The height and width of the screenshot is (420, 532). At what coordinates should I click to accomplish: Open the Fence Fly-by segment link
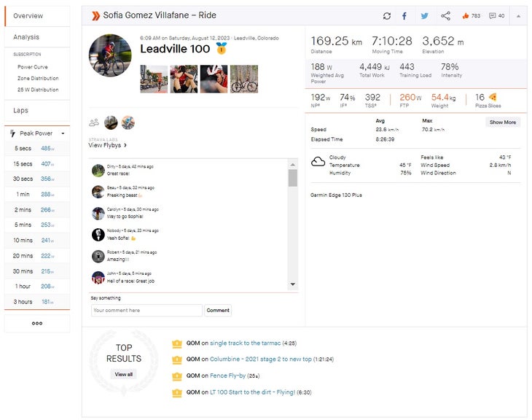point(227,376)
